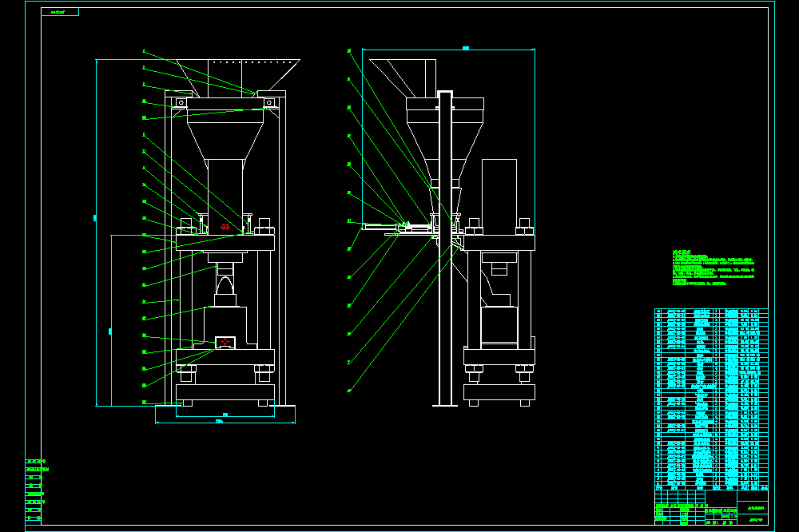Select the arch-shaped part in front view

click(x=225, y=285)
